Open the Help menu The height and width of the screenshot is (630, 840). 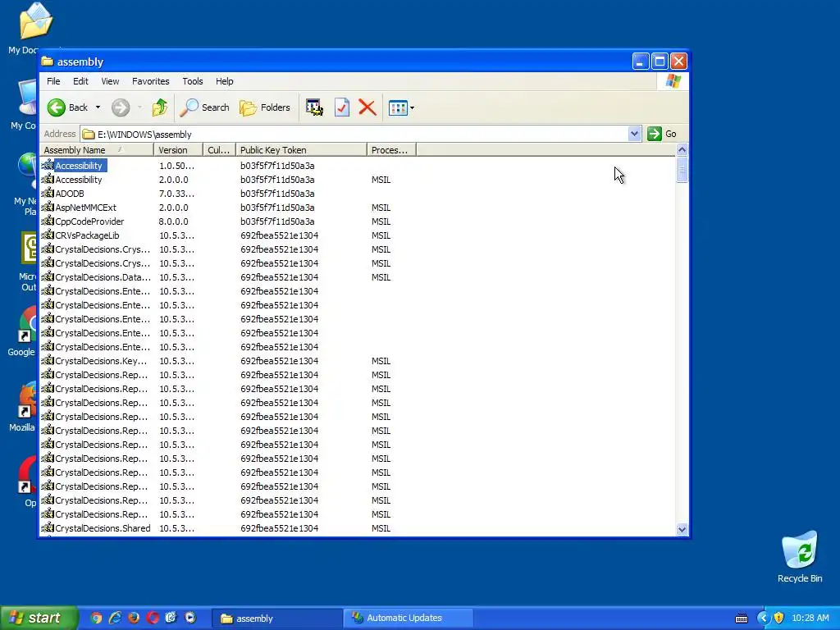pos(225,81)
